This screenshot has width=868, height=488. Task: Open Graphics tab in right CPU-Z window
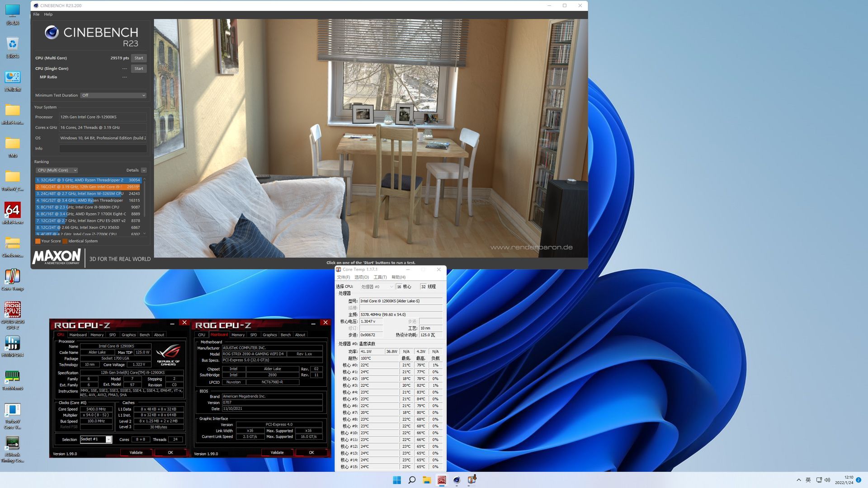click(x=269, y=335)
